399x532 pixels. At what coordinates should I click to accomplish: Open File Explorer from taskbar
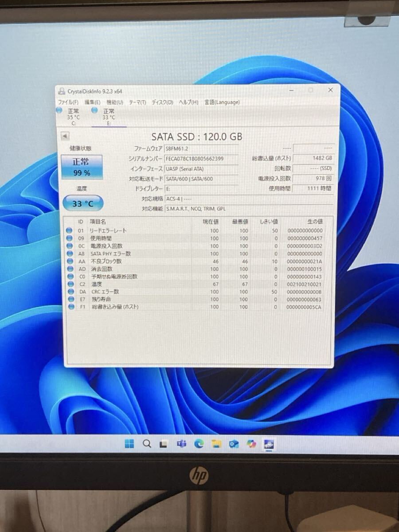click(216, 444)
